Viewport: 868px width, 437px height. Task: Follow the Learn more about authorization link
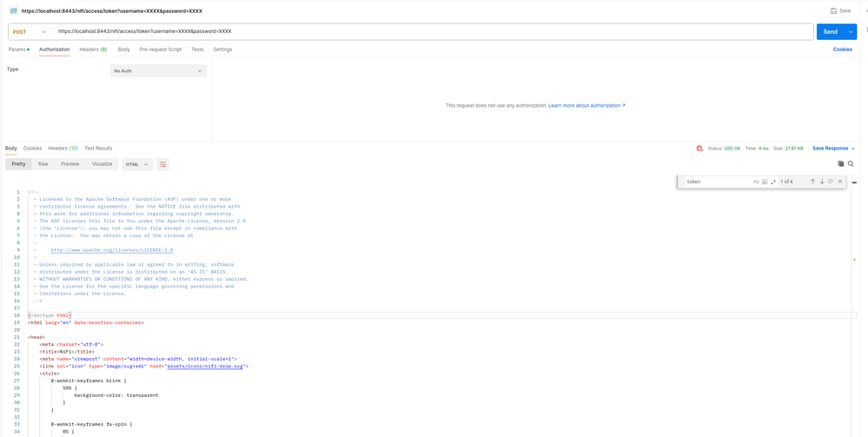tap(586, 105)
